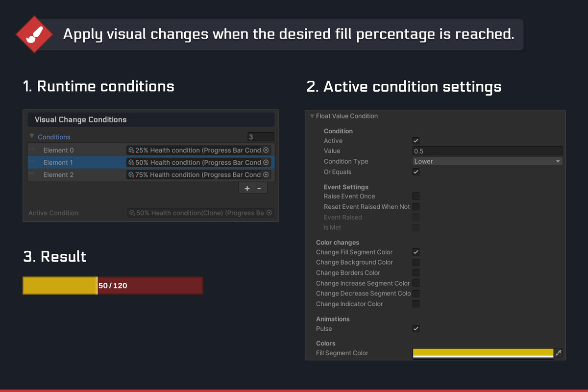Viewport: 588px width, 392px height.
Task: Grab the drag handle of Element 0
Action: coord(31,149)
